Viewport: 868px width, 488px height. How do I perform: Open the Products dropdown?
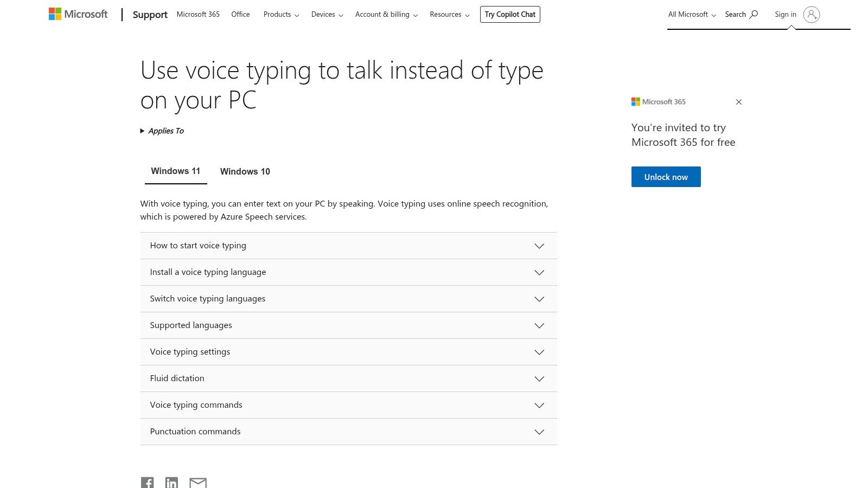click(x=280, y=14)
